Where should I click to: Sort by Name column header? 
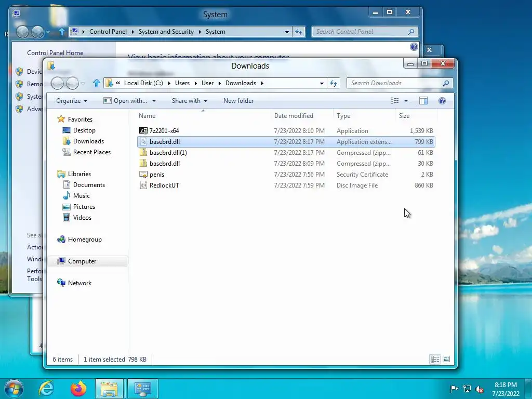[203, 116]
